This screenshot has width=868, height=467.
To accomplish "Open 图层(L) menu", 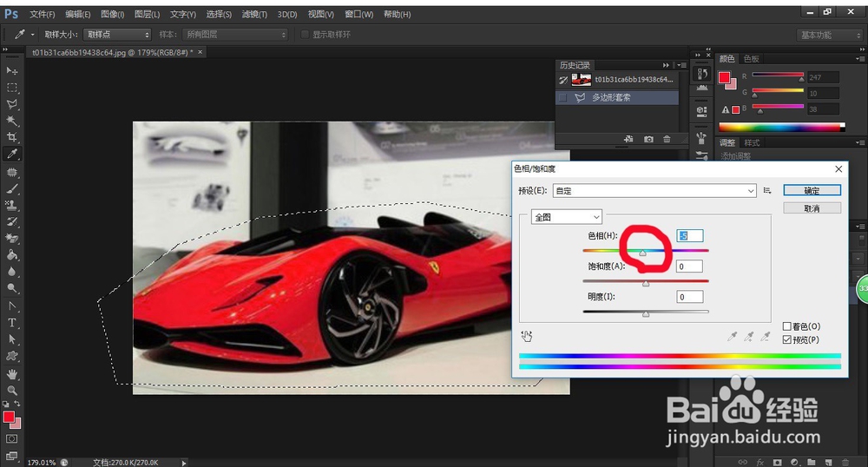I will (x=148, y=15).
